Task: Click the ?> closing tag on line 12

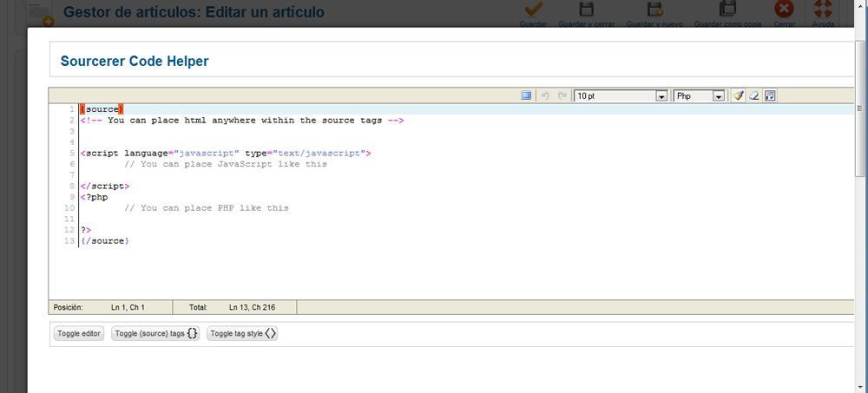Action: point(86,230)
